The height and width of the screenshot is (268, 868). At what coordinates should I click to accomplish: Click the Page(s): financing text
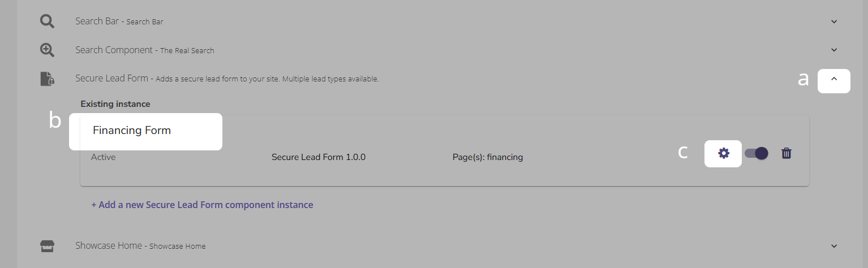[x=488, y=157]
